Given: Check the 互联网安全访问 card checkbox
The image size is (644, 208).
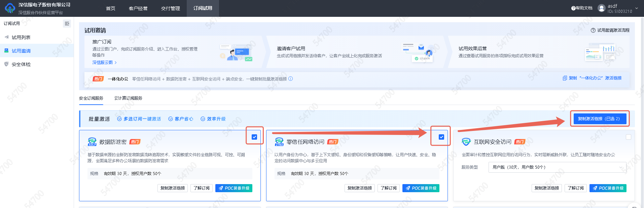Looking at the screenshot, I should [x=628, y=137].
